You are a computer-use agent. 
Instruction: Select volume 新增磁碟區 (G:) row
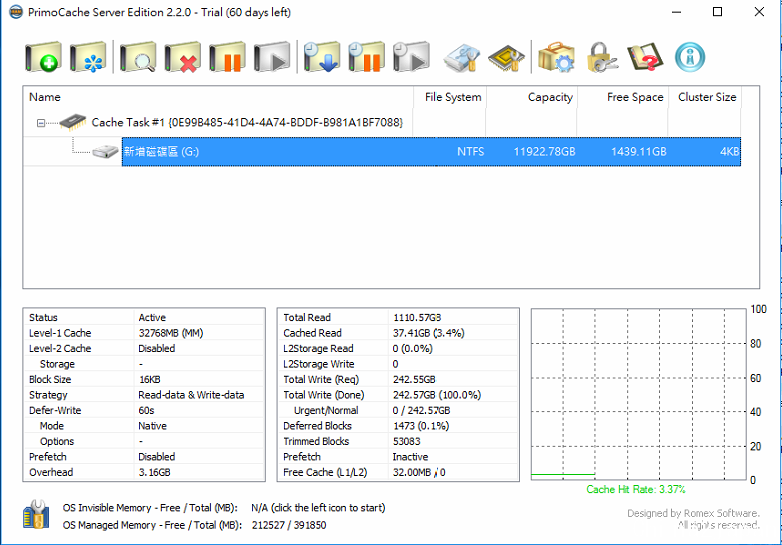431,152
